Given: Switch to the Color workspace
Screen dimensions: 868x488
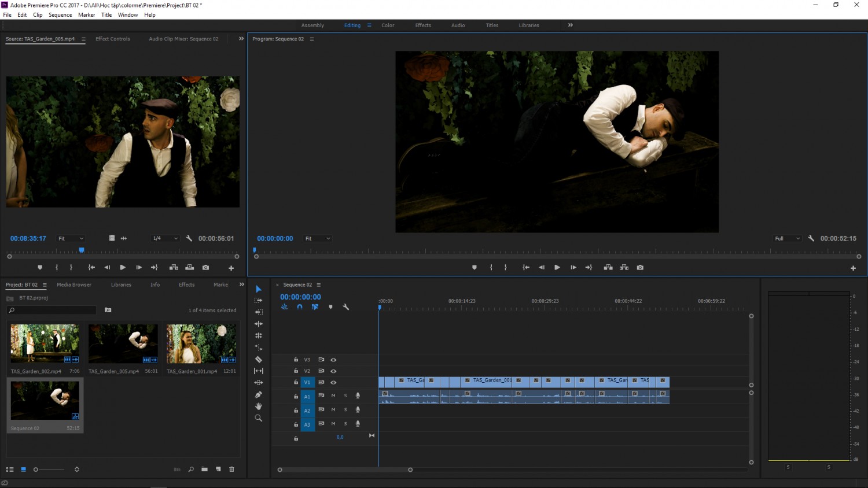Looking at the screenshot, I should (388, 25).
